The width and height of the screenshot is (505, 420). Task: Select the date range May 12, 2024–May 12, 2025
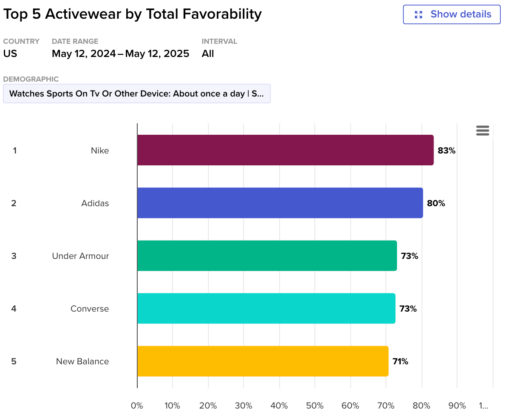120,54
